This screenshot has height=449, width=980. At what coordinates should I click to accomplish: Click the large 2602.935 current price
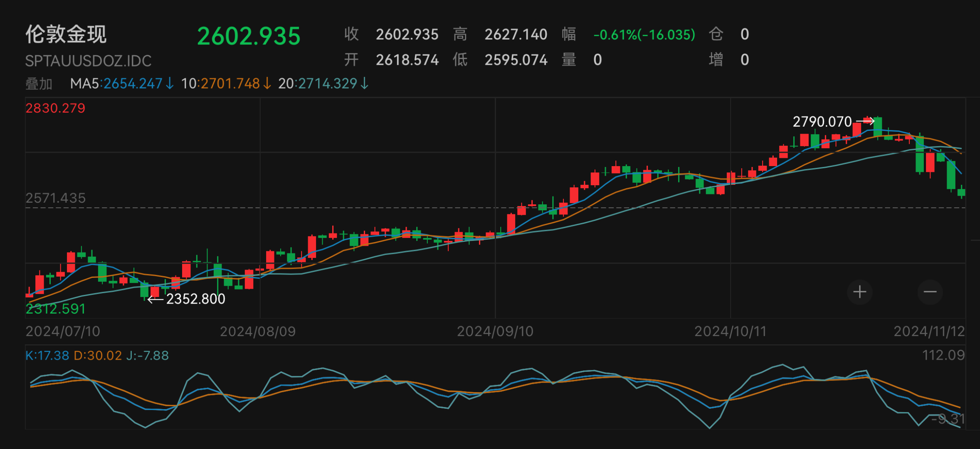pos(249,36)
